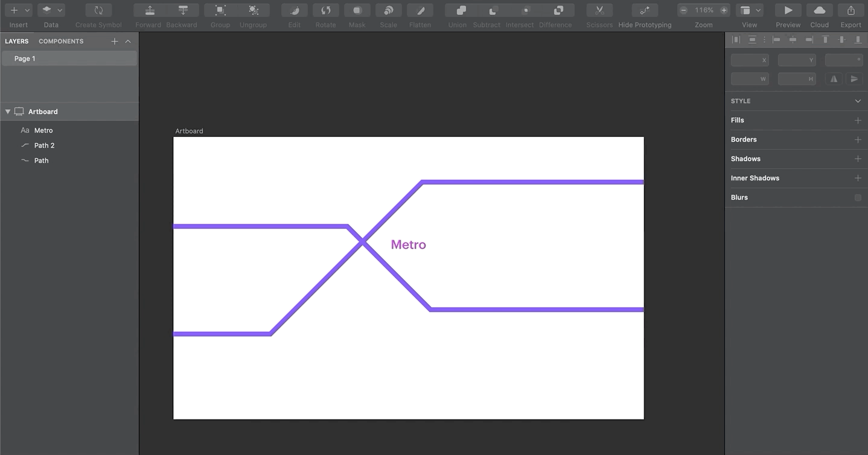This screenshot has width=868, height=455.
Task: Click the Preview button
Action: [787, 10]
